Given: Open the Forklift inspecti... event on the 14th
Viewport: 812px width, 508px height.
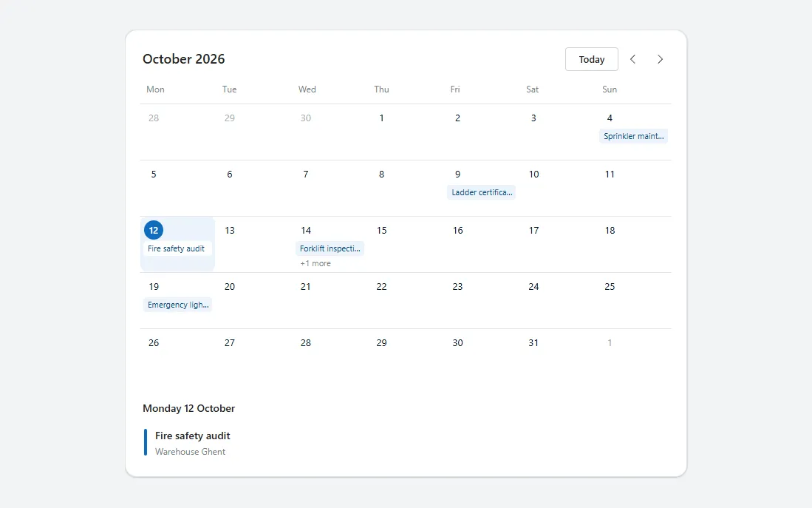Looking at the screenshot, I should point(330,248).
